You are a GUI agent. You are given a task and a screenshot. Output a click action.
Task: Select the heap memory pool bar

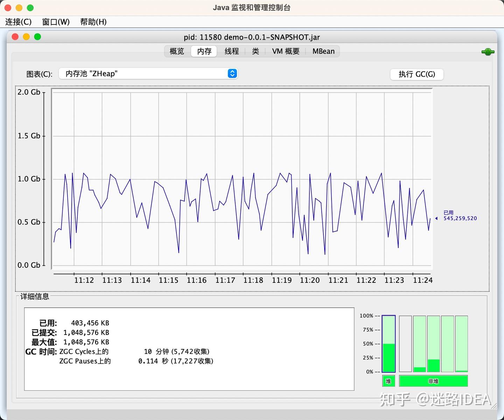[x=388, y=344]
